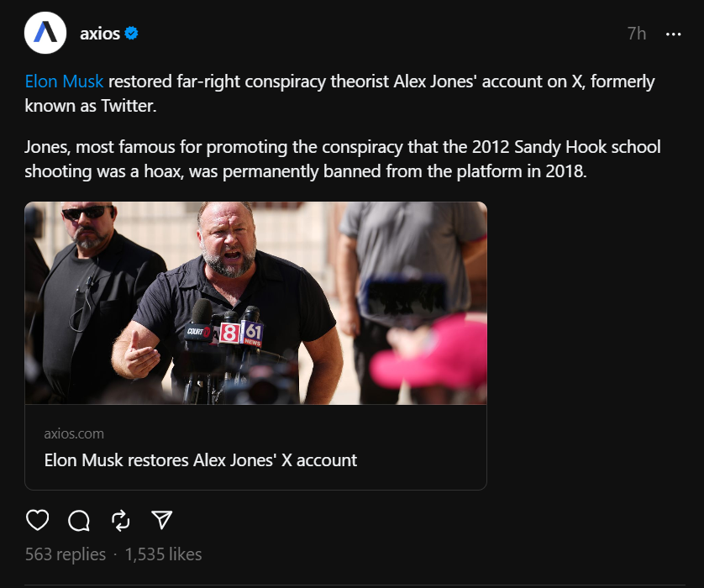Open the three-dot more options menu
Viewport: 704px width, 588px height.
point(673,34)
